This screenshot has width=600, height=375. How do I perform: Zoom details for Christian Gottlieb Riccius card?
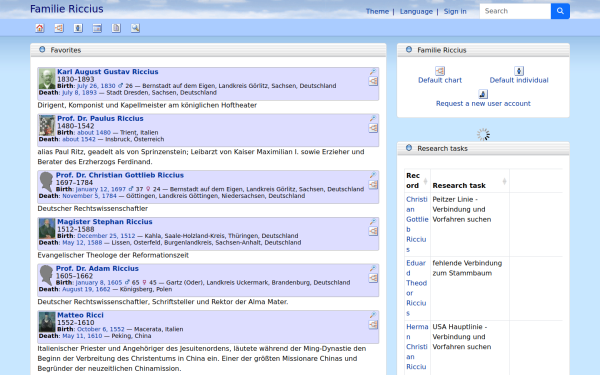pos(373,175)
